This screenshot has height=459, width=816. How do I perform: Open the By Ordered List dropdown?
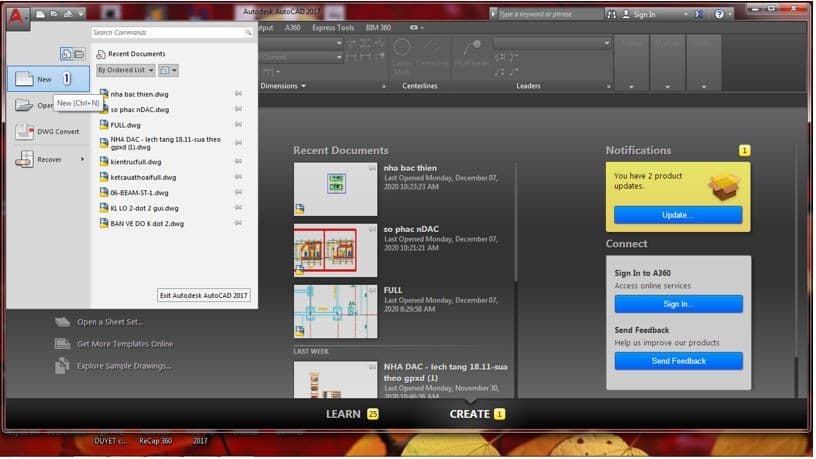pyautogui.click(x=126, y=70)
